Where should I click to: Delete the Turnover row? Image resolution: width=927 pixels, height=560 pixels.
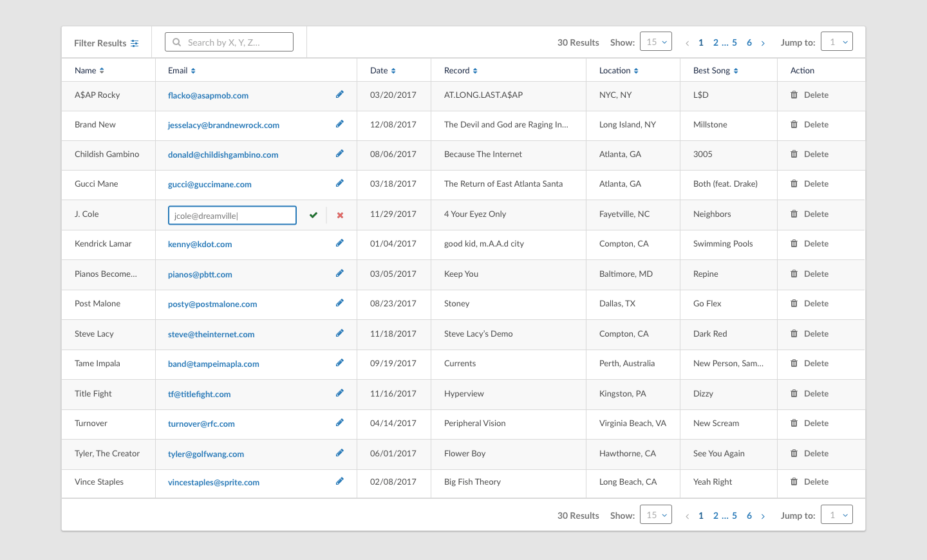click(809, 423)
